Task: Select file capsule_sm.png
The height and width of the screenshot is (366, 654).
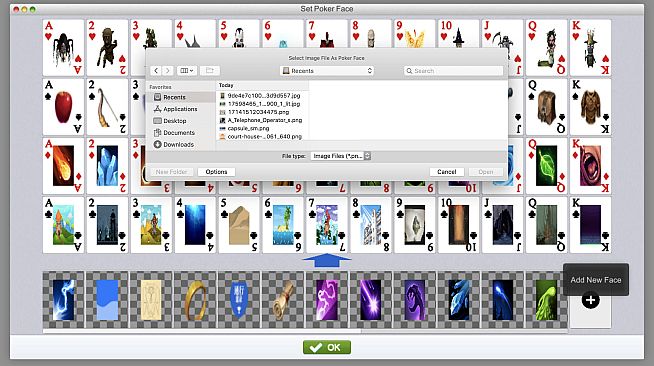Action: [263, 128]
